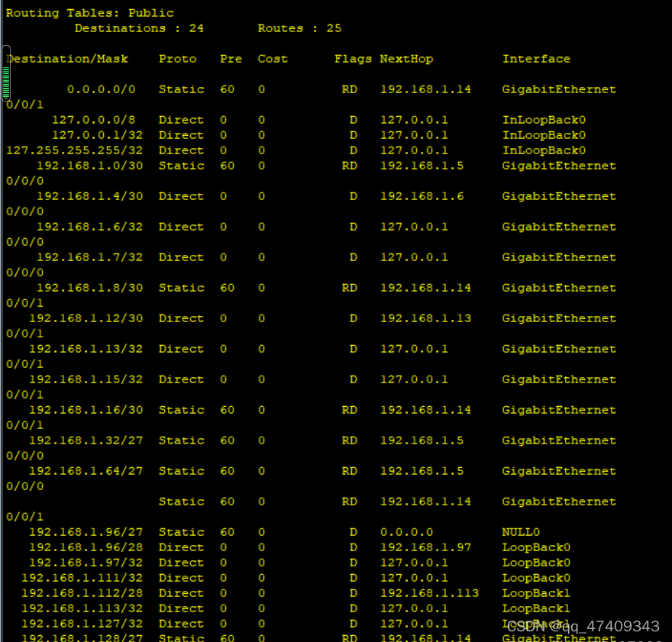Click destination 192.168.1.4/30
The height and width of the screenshot is (642, 672).
89,196
